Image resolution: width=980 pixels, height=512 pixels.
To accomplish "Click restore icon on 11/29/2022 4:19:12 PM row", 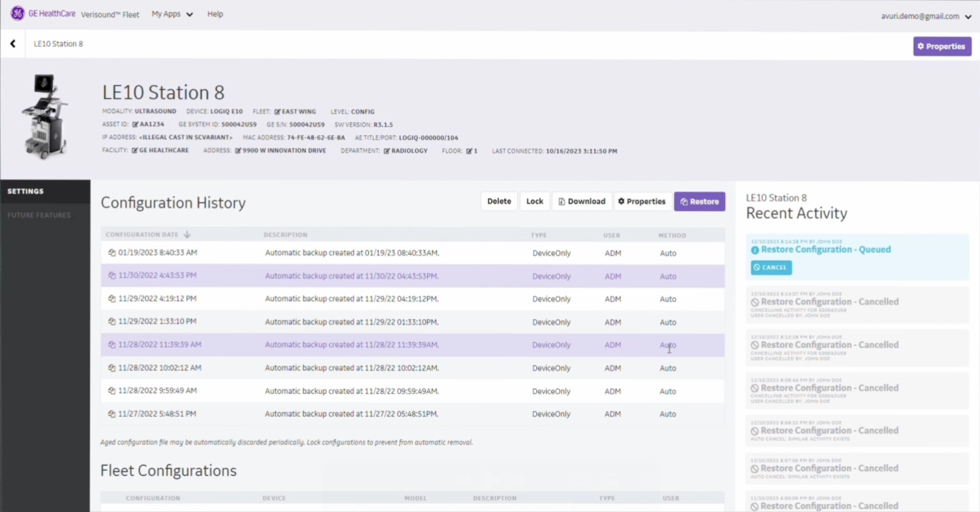I will click(x=112, y=298).
